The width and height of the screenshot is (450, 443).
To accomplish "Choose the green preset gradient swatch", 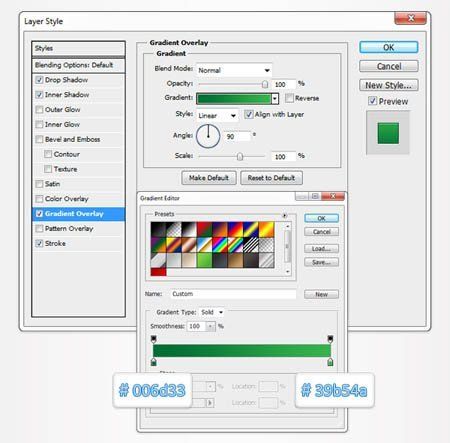I will (x=204, y=260).
